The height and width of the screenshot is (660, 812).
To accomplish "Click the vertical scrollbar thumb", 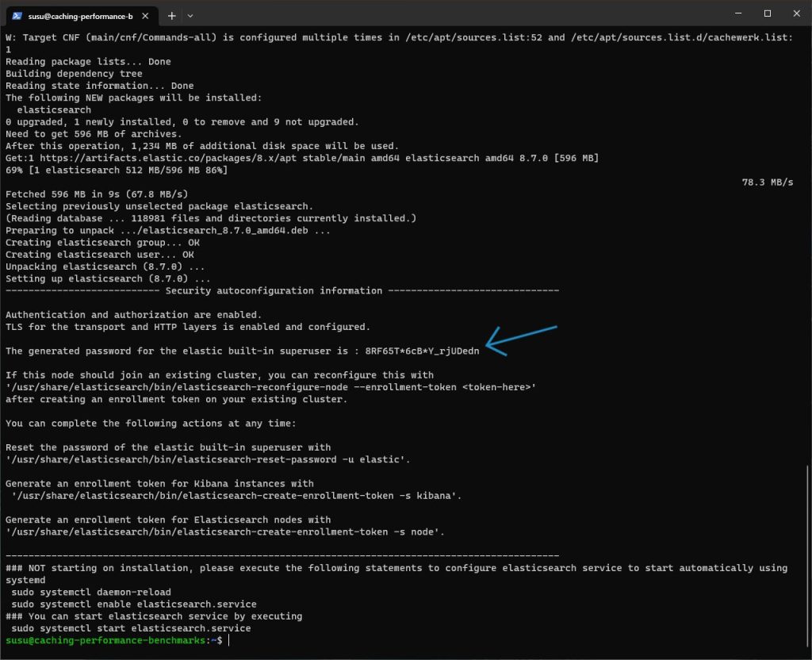I will pos(808,555).
